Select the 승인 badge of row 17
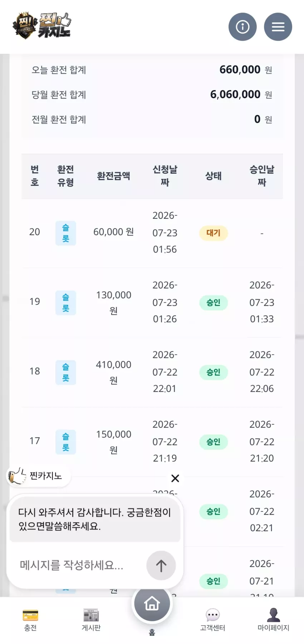The image size is (304, 644). (x=214, y=442)
